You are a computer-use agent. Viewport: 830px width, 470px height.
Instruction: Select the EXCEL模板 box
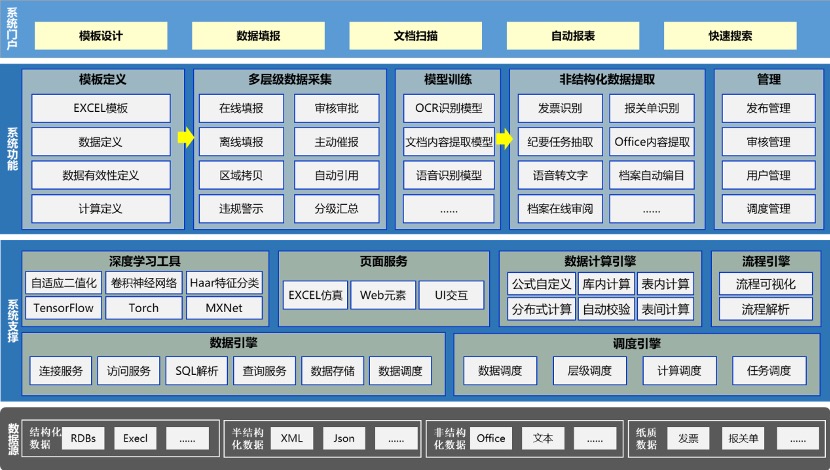point(101,108)
